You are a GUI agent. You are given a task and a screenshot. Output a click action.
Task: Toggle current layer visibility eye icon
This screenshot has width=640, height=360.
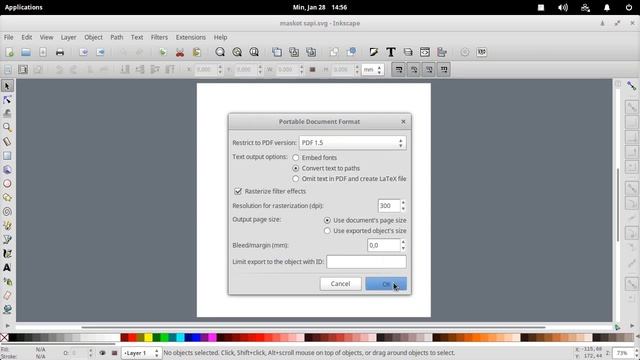tap(102, 353)
